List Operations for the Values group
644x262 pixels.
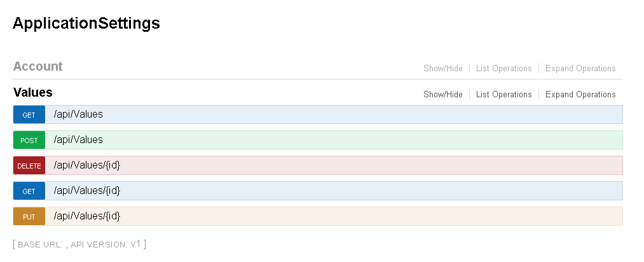[504, 95]
